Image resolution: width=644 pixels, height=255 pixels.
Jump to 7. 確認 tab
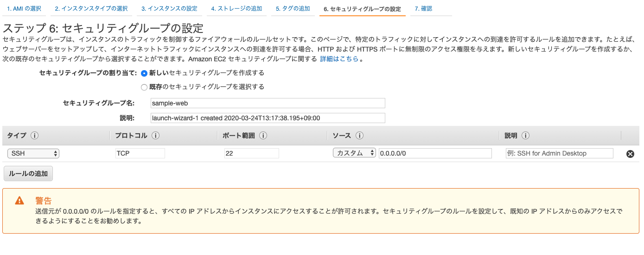pyautogui.click(x=423, y=9)
